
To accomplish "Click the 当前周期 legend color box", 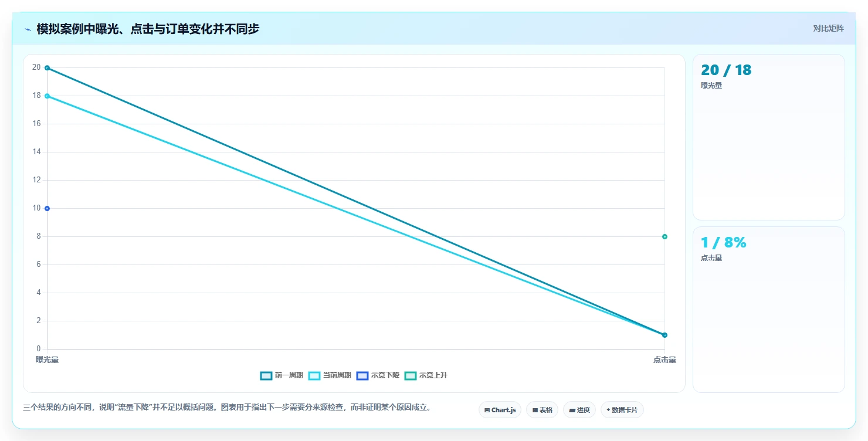I will 314,375.
